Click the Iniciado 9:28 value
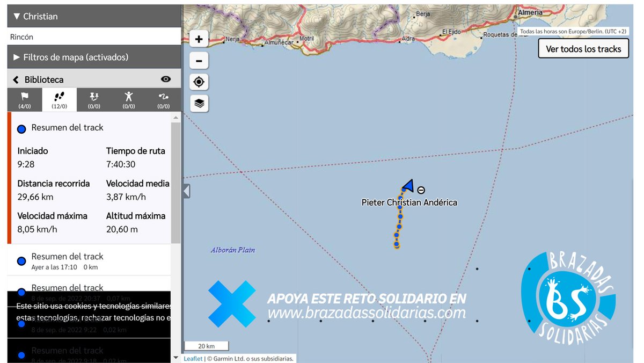Screen dimensions: 644x363 pyautogui.click(x=26, y=164)
